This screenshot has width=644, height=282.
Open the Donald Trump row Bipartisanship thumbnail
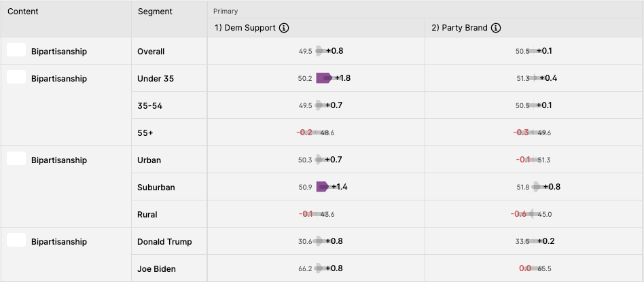pyautogui.click(x=16, y=240)
